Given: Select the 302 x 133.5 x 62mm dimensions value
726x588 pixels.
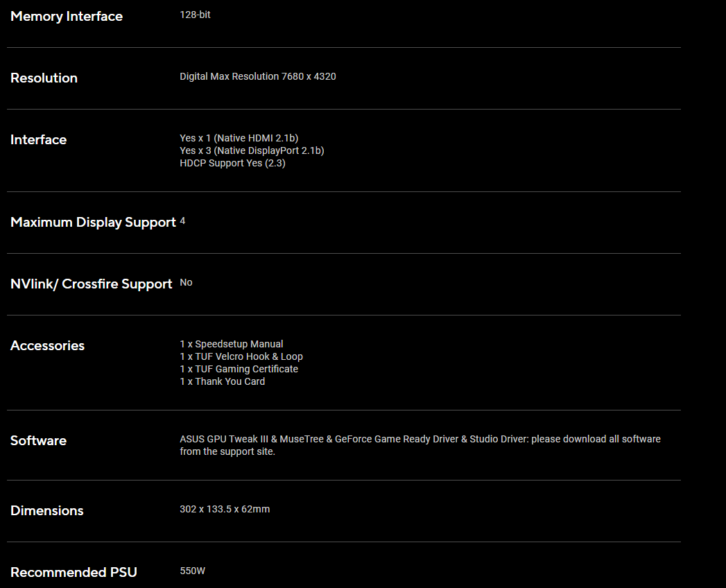Looking at the screenshot, I should (x=225, y=509).
